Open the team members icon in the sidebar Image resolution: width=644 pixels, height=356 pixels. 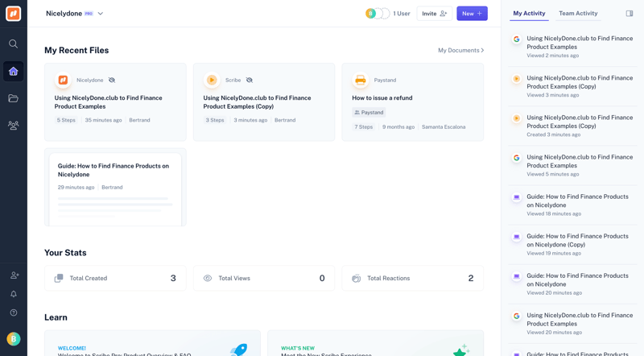[13, 125]
